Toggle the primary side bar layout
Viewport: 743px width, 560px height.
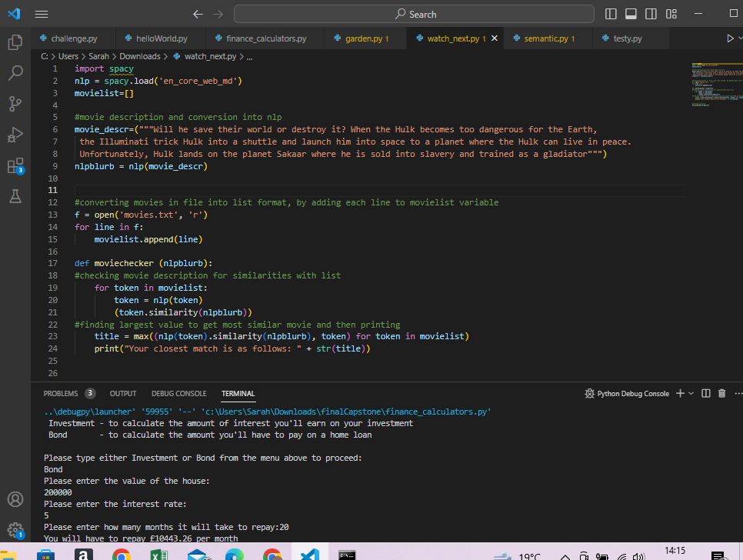611,14
